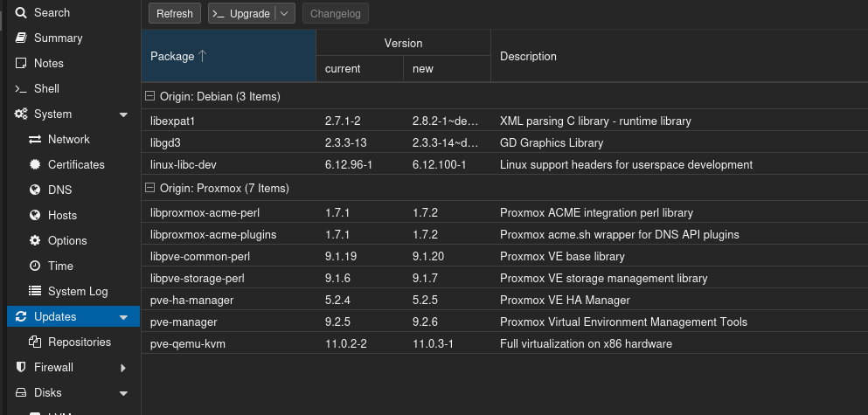Select the libproxmox-acme-plugins row
Viewport: 868px width, 415px height.
pos(505,235)
